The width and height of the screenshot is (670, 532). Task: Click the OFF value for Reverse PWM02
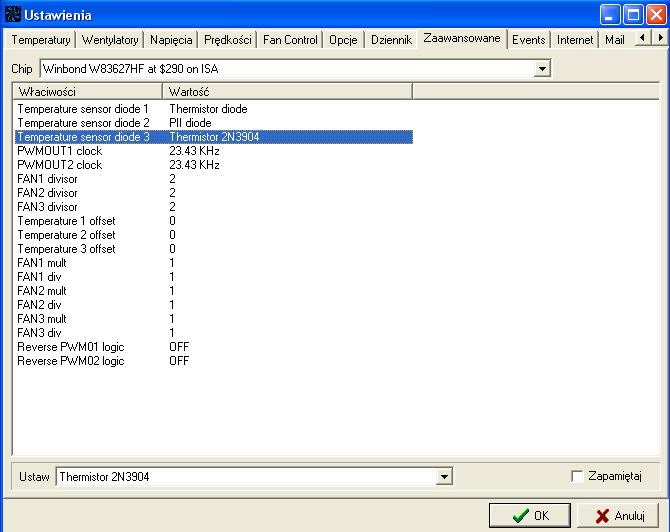click(179, 361)
